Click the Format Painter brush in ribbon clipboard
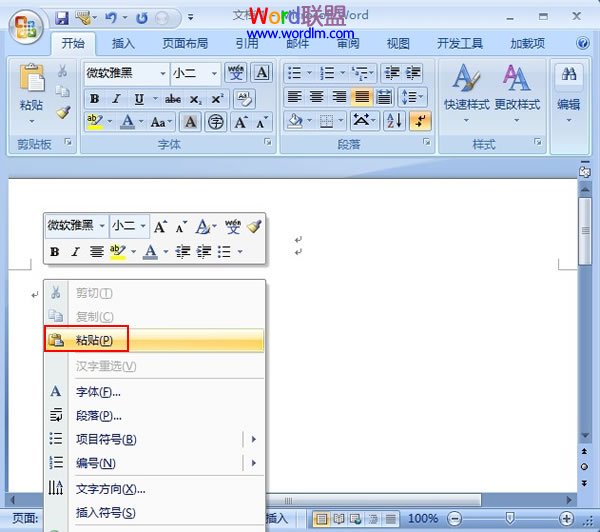 [x=63, y=112]
